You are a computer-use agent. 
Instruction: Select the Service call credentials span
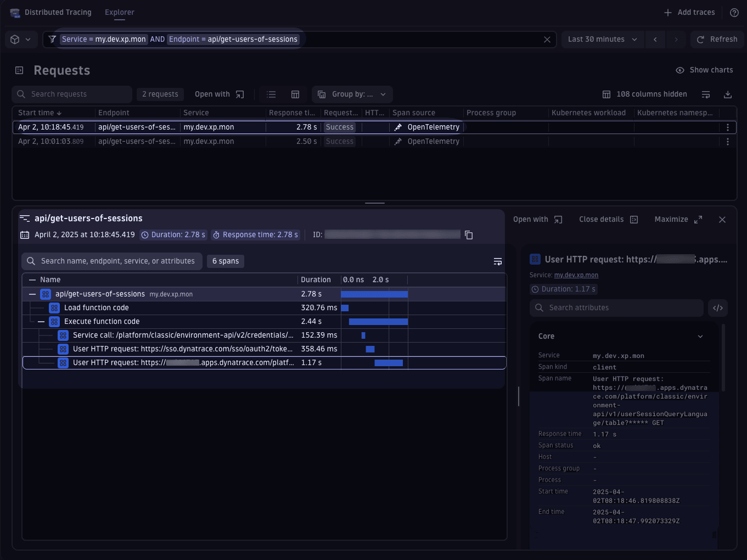point(263,335)
